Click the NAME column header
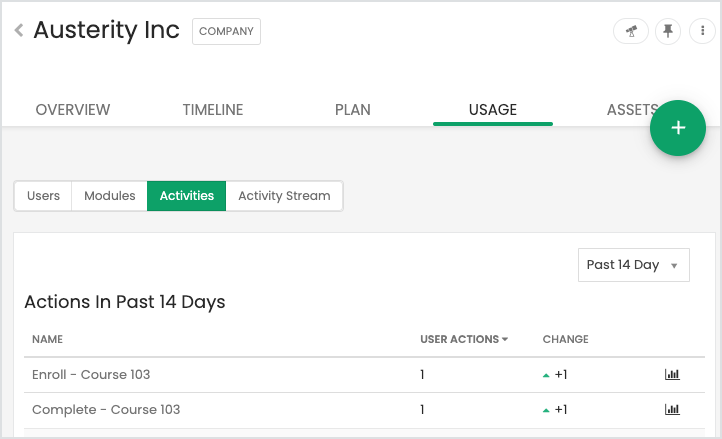 47,339
